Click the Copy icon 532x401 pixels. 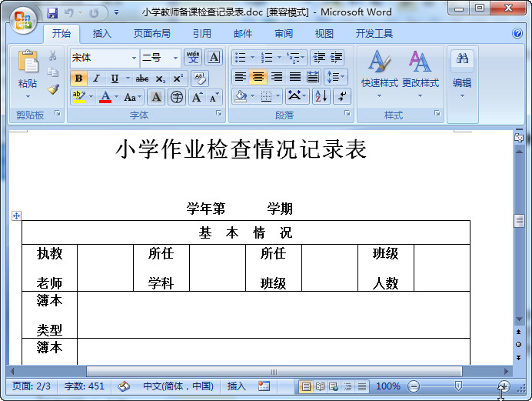click(52, 72)
